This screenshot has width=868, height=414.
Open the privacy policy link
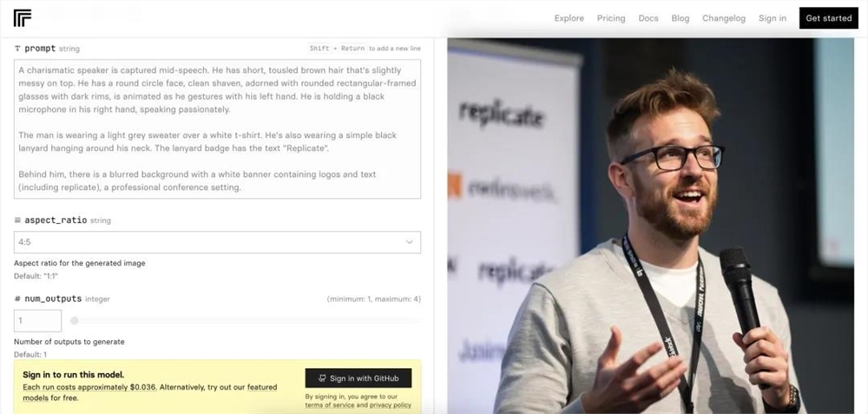coord(391,405)
